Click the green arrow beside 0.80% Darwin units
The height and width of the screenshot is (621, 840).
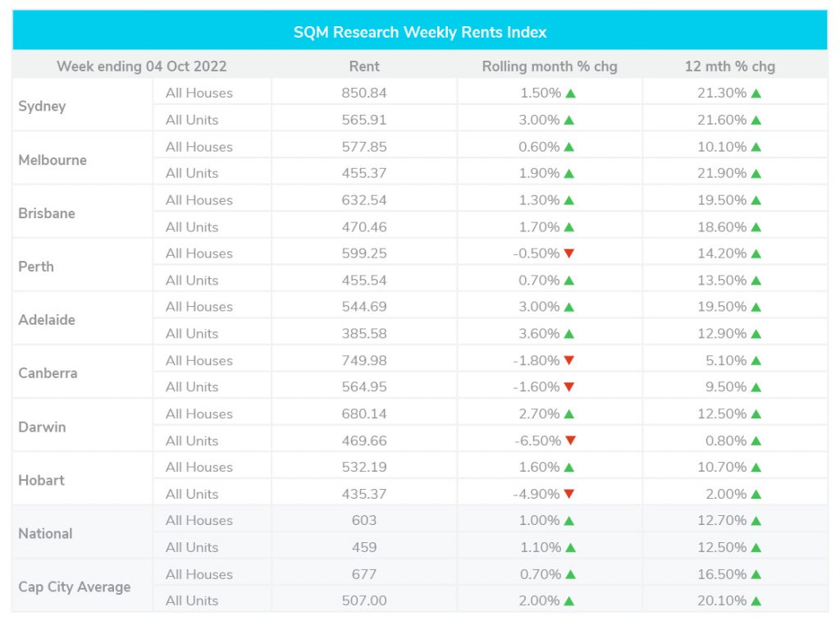point(756,441)
